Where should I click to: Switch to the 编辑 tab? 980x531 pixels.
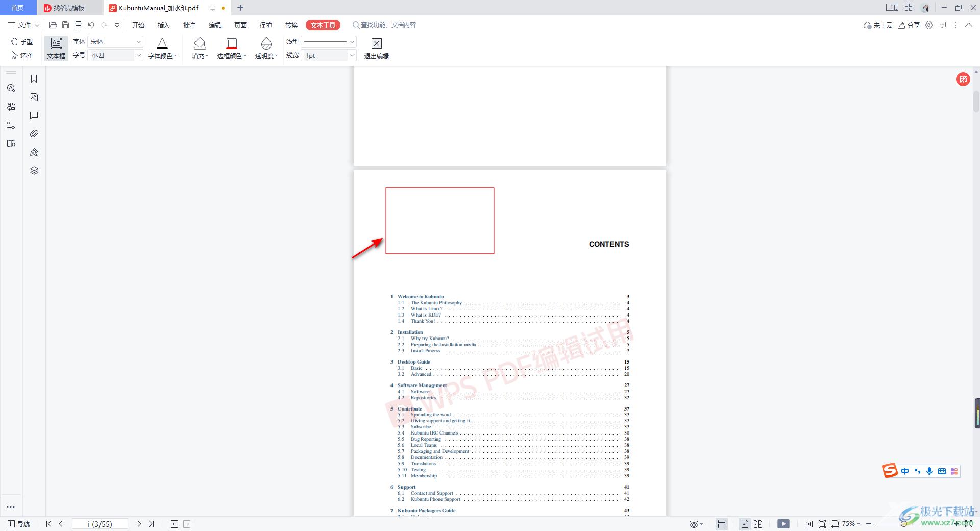coord(215,25)
